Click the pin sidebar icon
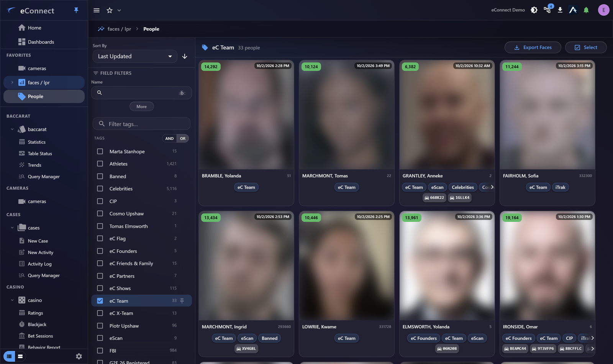 click(76, 10)
